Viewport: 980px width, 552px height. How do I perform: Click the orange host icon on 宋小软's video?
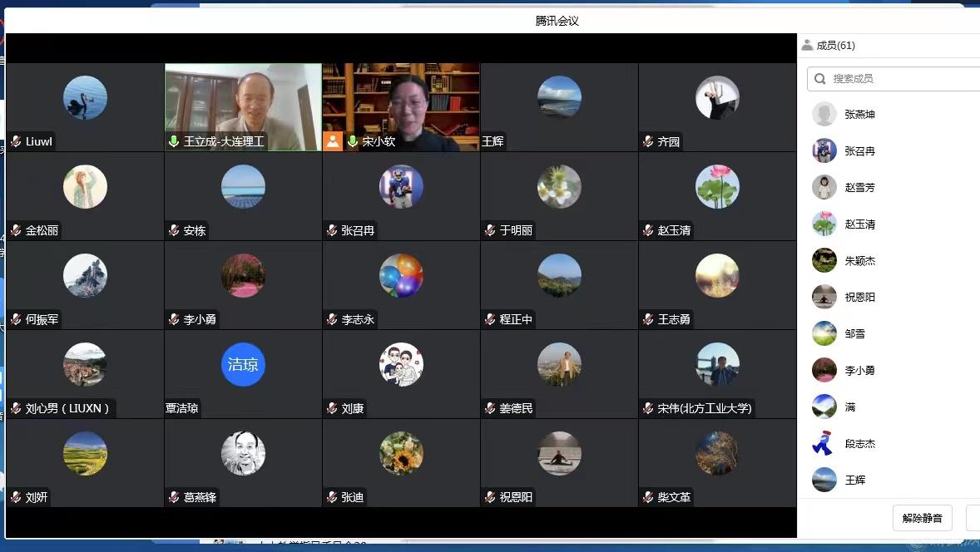(x=333, y=141)
